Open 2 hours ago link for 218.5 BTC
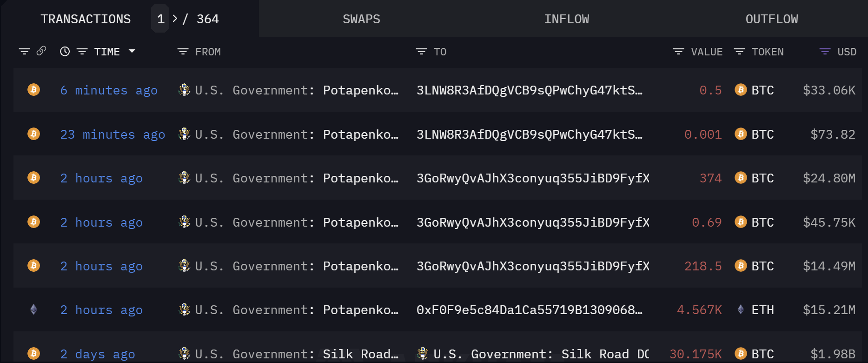The image size is (868, 363). pos(101,266)
